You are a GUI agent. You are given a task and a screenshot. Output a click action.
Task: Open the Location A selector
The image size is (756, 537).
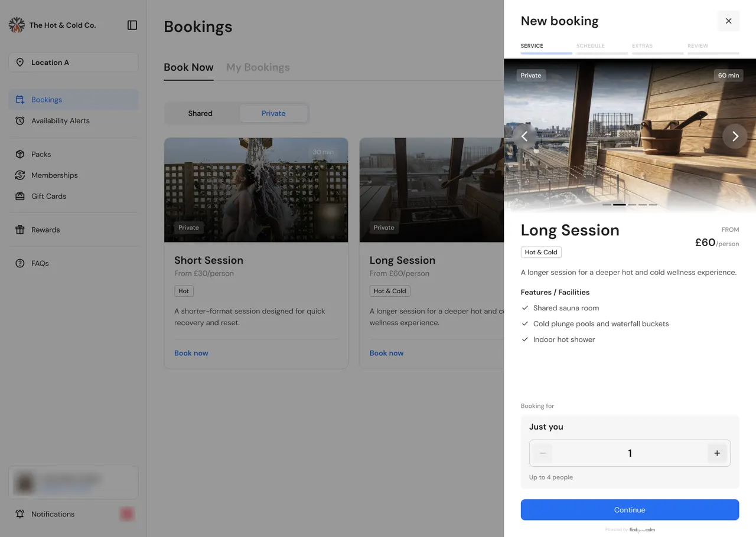pyautogui.click(x=73, y=63)
